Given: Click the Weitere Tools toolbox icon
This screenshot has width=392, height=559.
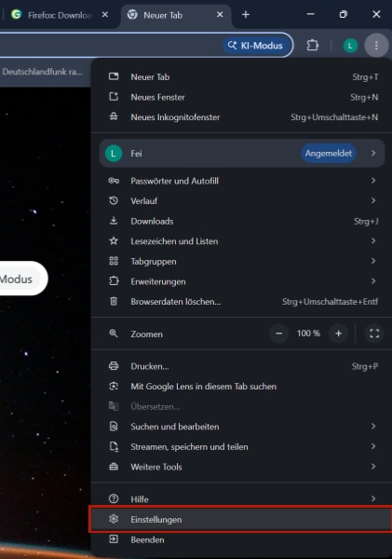Looking at the screenshot, I should [x=114, y=467].
